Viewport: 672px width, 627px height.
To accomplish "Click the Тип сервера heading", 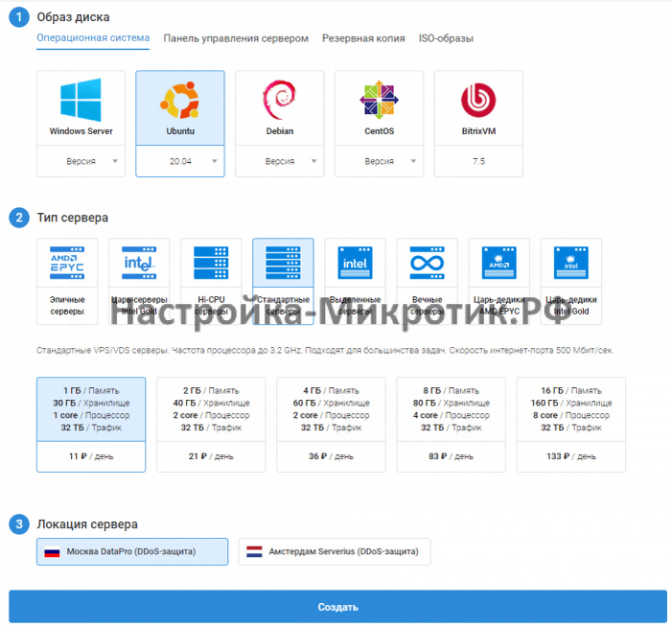I will 72,218.
